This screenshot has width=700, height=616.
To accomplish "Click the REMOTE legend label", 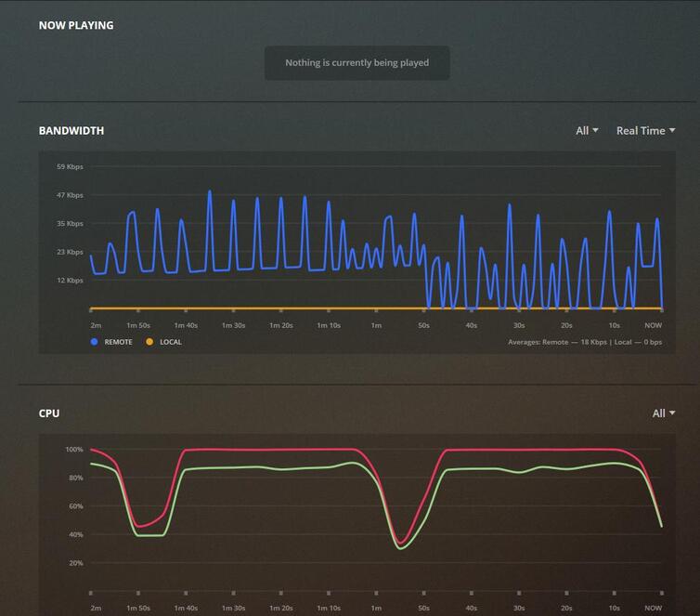I will [x=118, y=342].
